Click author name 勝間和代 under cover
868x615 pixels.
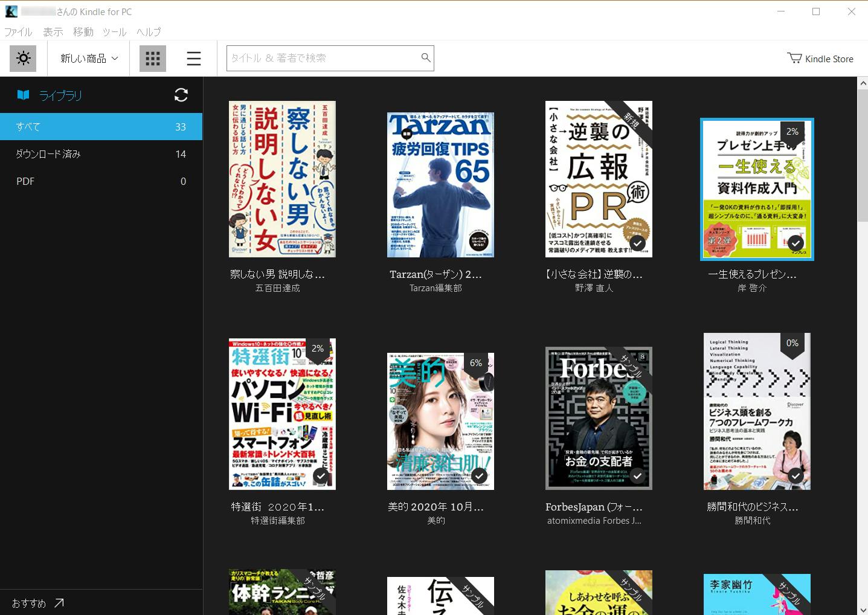click(x=753, y=521)
